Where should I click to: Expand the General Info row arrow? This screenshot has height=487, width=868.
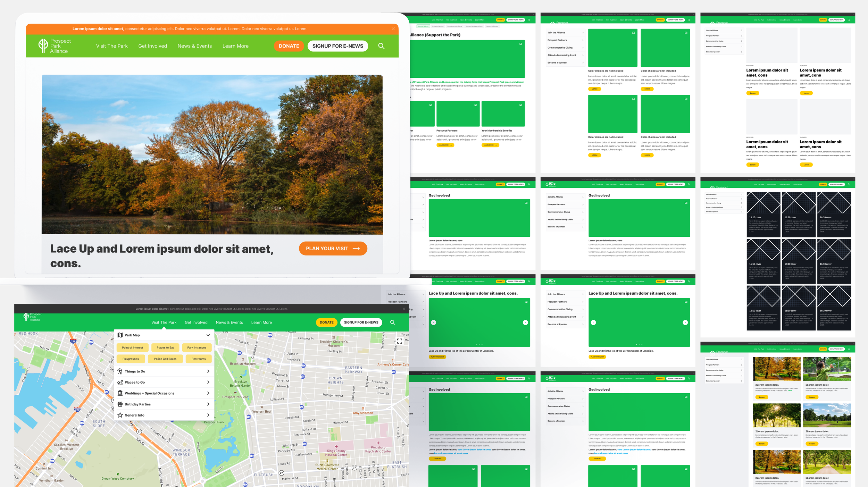pos(208,415)
